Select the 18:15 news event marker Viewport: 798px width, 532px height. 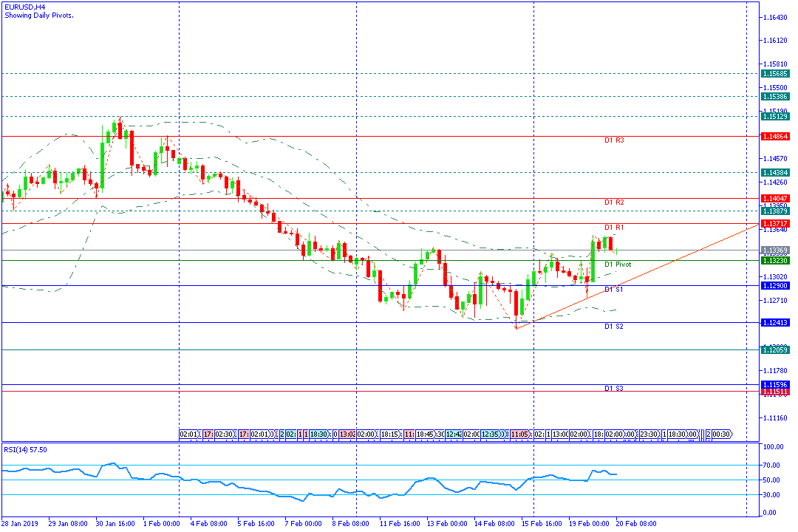(391, 434)
